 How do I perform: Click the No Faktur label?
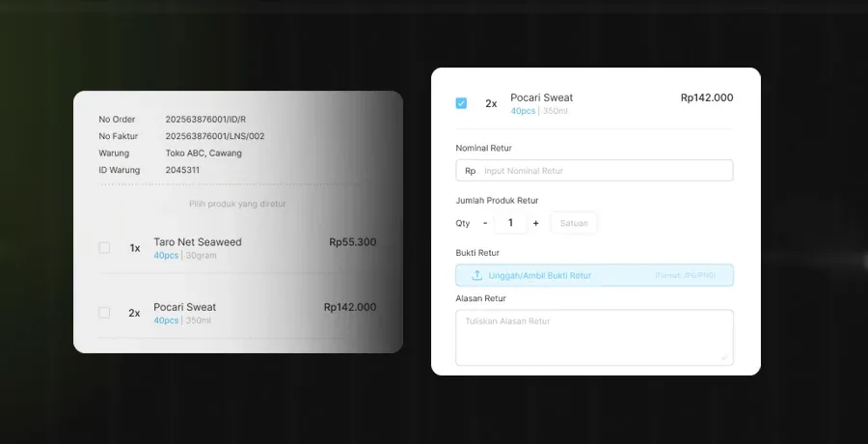click(x=119, y=136)
